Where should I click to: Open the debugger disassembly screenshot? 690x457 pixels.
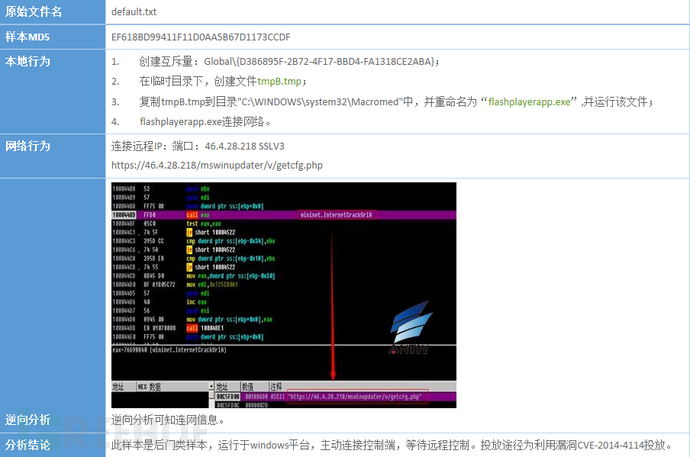coord(284,295)
